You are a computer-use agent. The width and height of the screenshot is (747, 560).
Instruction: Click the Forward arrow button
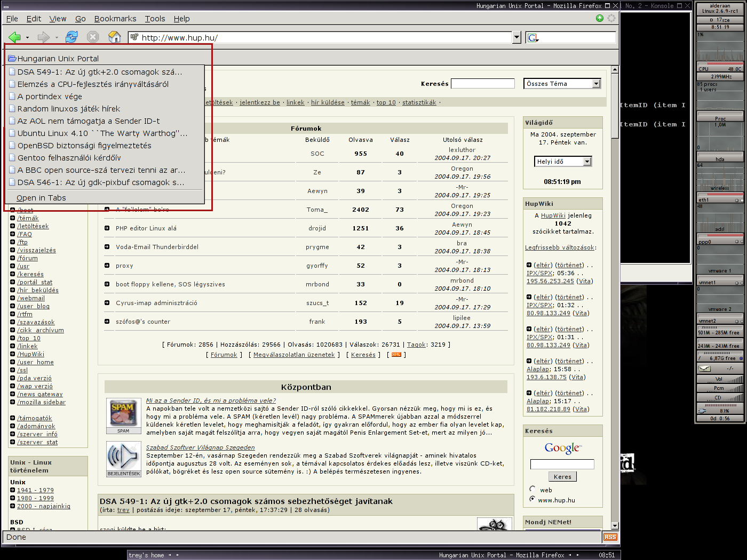(43, 37)
